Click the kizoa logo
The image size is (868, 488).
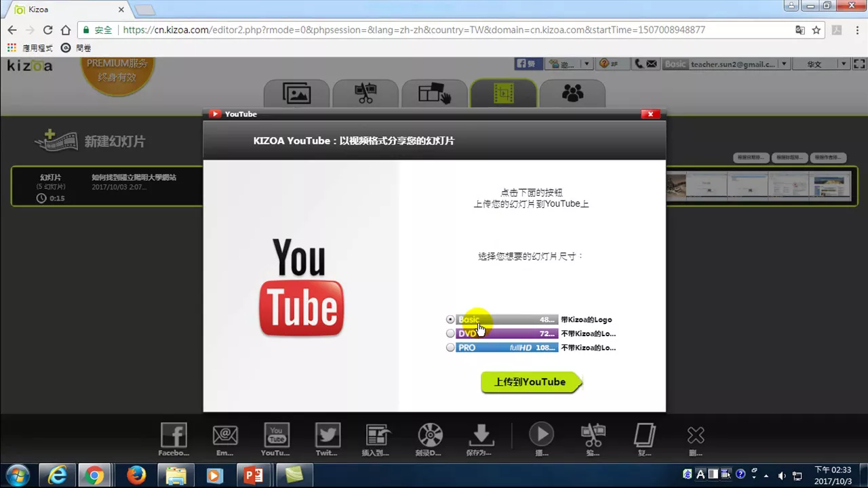[29, 66]
